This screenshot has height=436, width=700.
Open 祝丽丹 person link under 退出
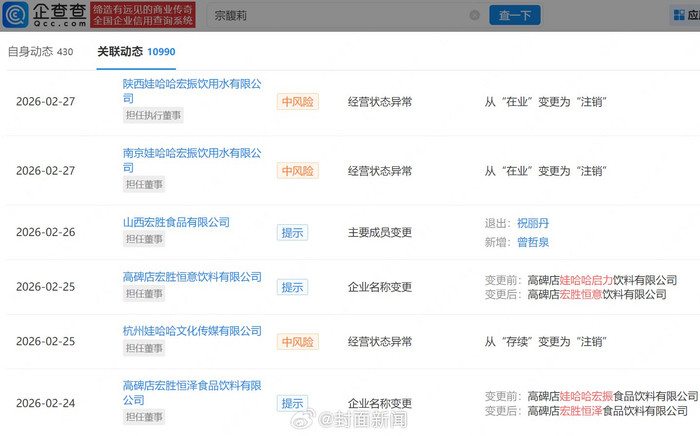pyautogui.click(x=533, y=223)
